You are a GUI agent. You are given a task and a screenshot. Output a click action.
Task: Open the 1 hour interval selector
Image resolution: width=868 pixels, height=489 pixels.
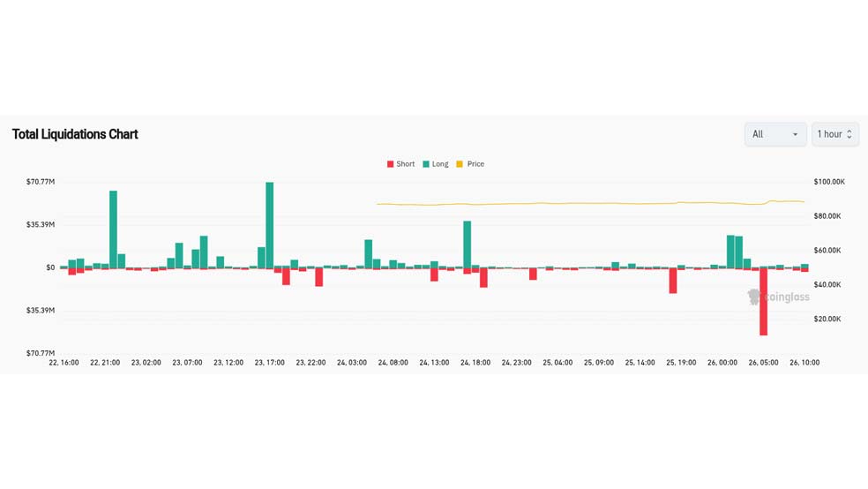[x=834, y=134]
